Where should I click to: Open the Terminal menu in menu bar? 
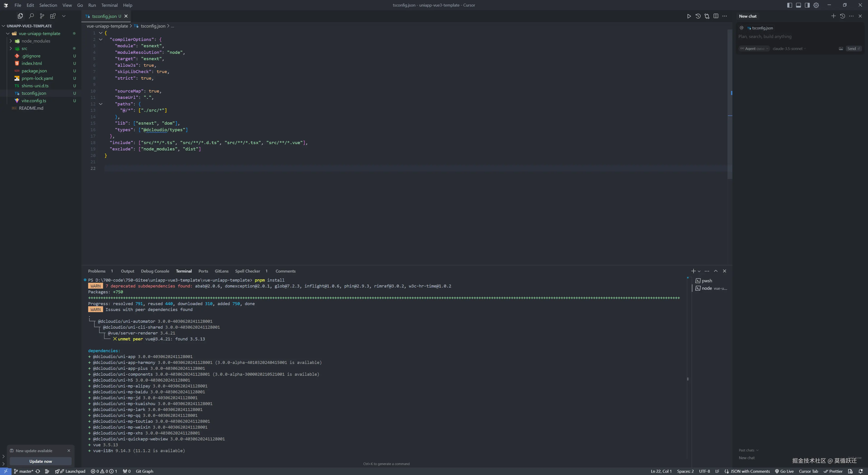(x=109, y=5)
